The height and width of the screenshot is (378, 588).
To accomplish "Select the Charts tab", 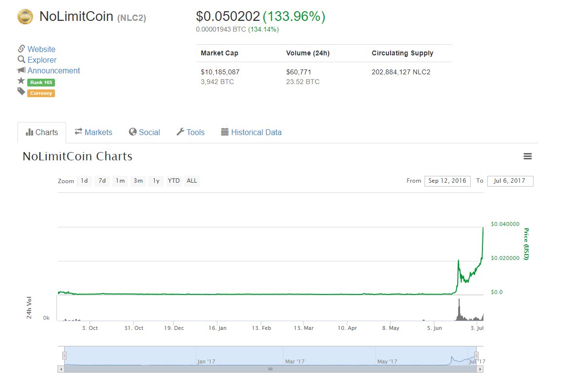I will tap(42, 132).
